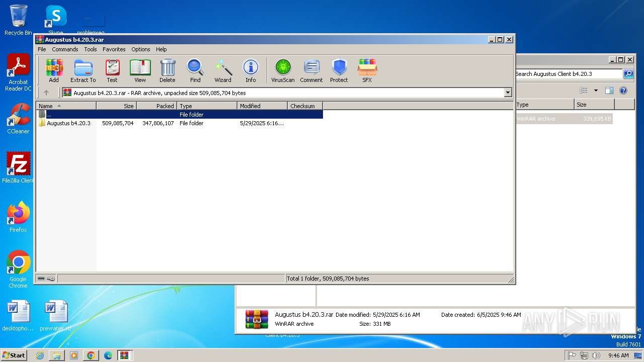The width and height of the screenshot is (644, 362).
Task: Open Acrobat Reader DC desktop shortcut
Action: click(18, 73)
